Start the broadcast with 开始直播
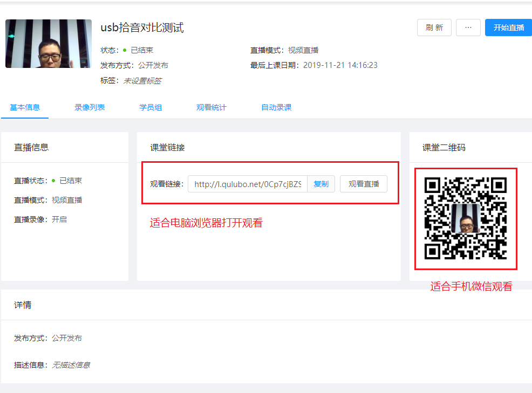 click(x=509, y=27)
